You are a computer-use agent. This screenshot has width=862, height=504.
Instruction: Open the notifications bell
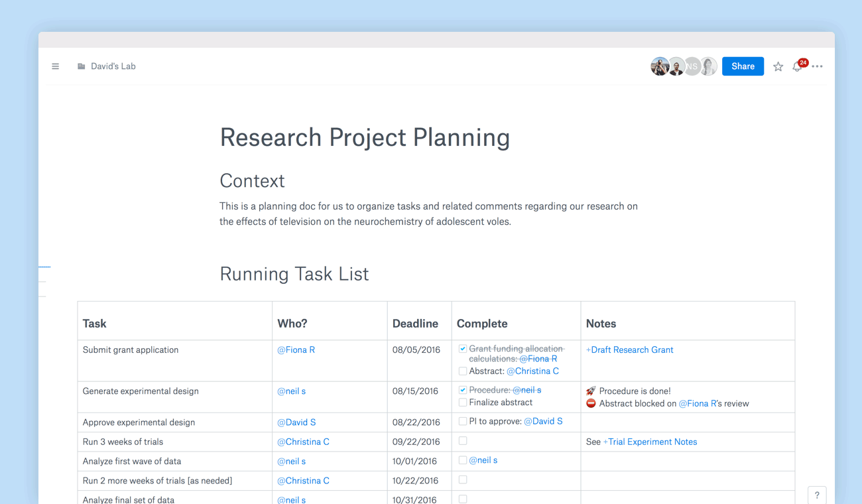[798, 66]
